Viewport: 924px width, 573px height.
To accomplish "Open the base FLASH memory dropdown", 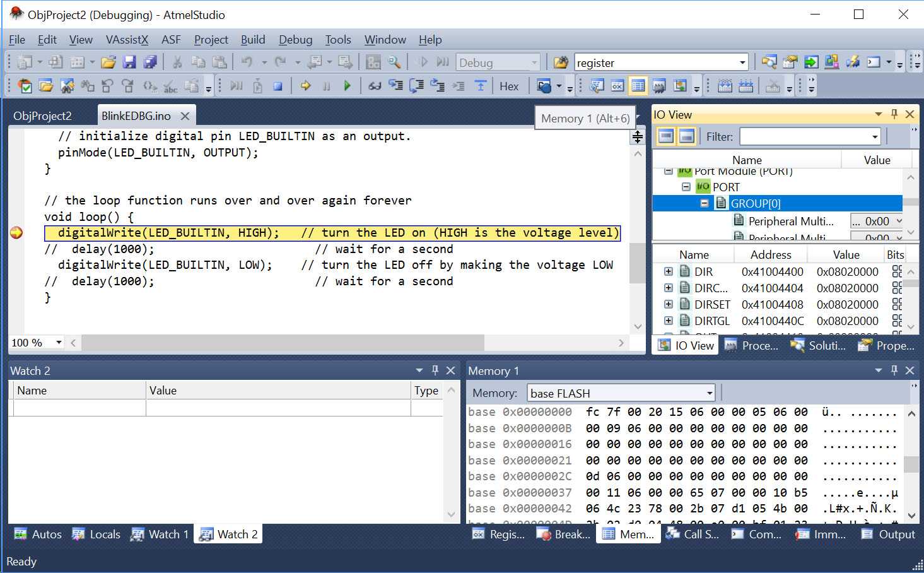I will click(x=710, y=393).
